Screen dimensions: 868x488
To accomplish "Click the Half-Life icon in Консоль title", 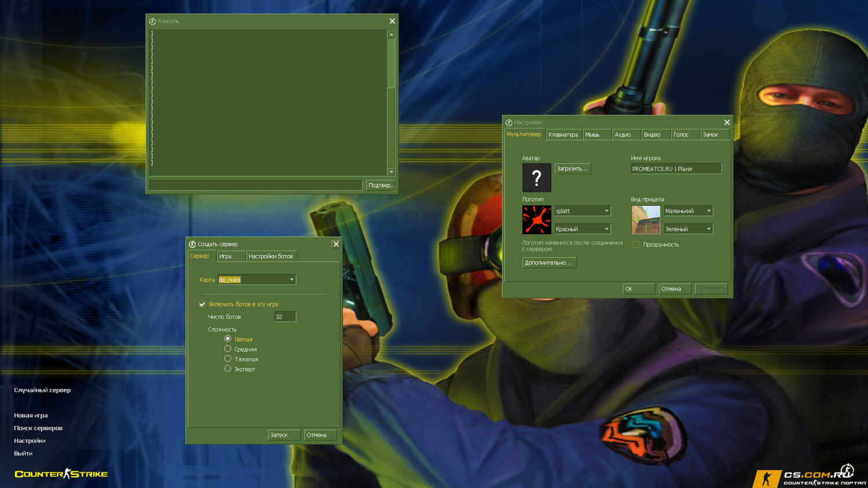I will pyautogui.click(x=152, y=21).
